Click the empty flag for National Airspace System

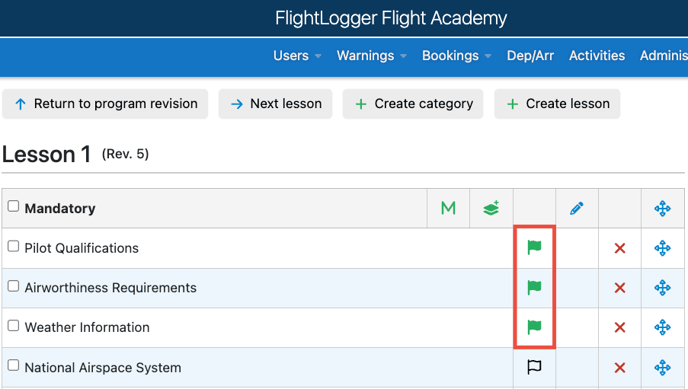[x=534, y=367]
